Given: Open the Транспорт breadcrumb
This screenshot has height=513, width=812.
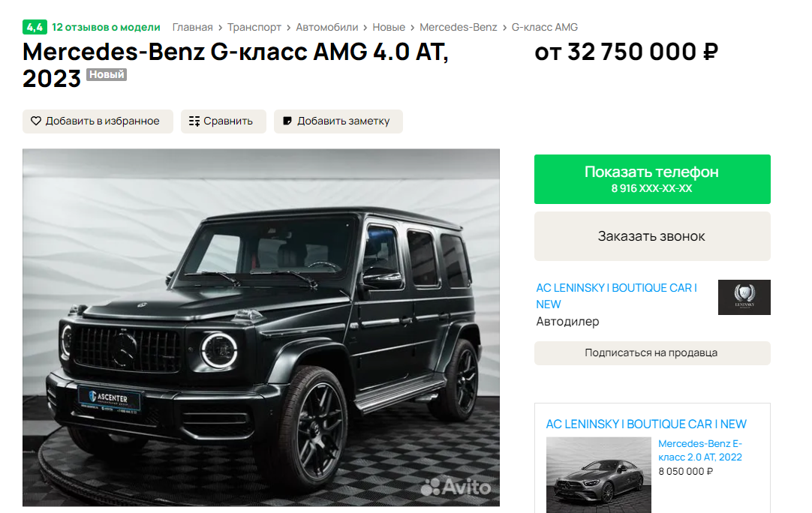Looking at the screenshot, I should [x=254, y=27].
